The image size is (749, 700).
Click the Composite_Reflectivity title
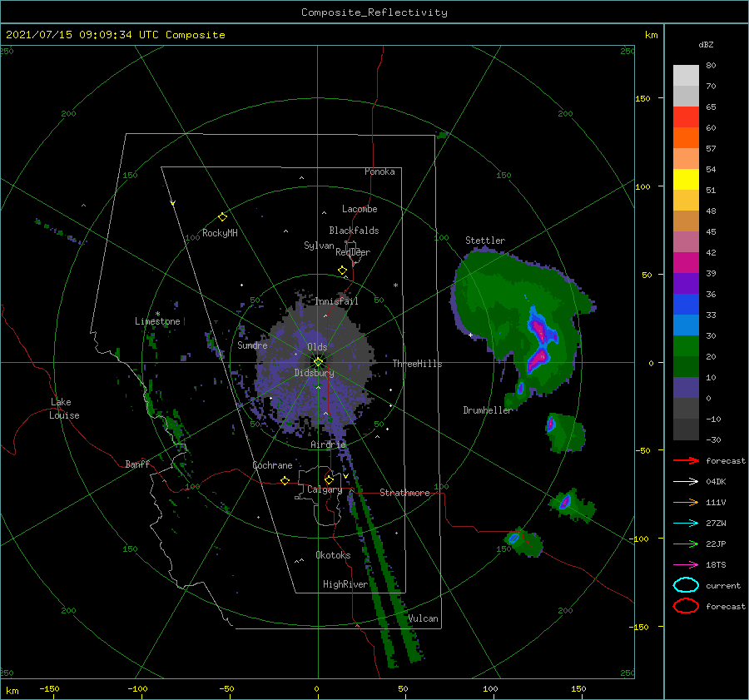(374, 12)
